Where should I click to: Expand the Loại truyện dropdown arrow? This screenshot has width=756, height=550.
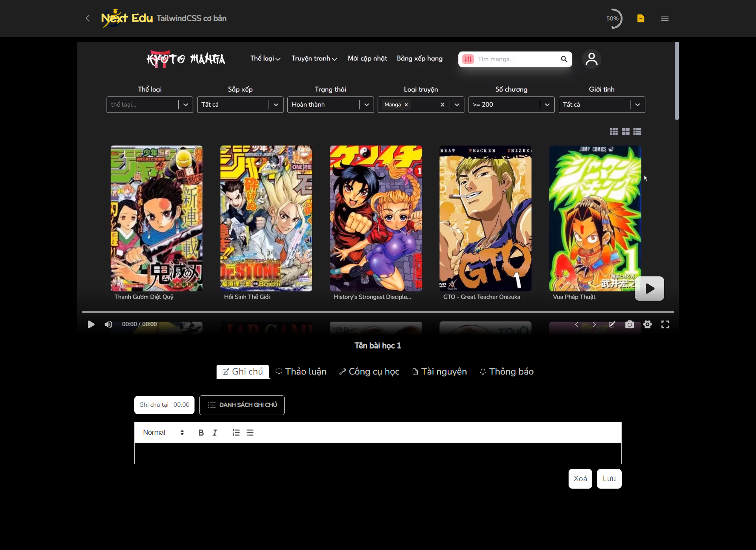click(x=457, y=105)
